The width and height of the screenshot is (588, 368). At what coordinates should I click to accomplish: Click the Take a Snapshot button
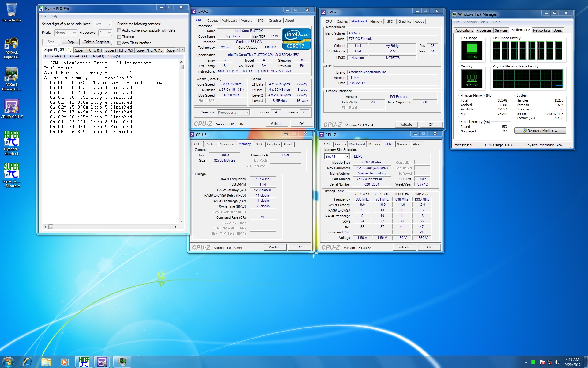pos(96,42)
